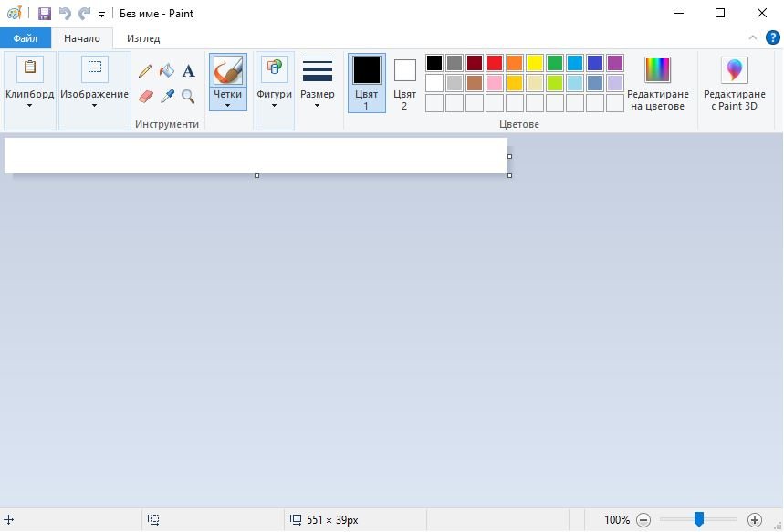Open Редактиране на цветове rainbow icon

(x=657, y=69)
